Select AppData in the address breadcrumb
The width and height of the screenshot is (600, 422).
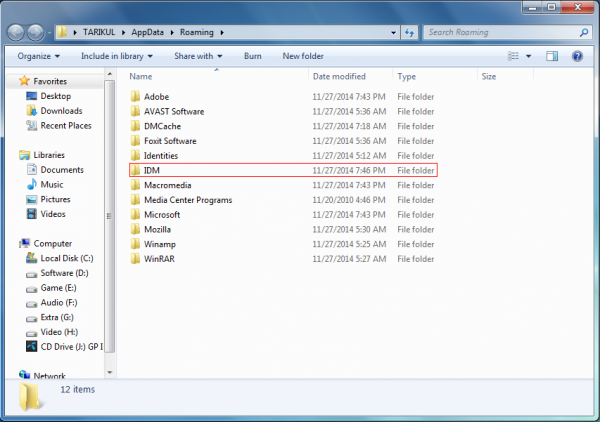[x=147, y=33]
